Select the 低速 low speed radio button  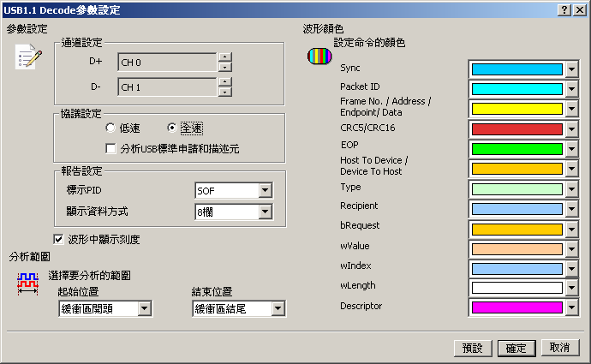[110, 128]
